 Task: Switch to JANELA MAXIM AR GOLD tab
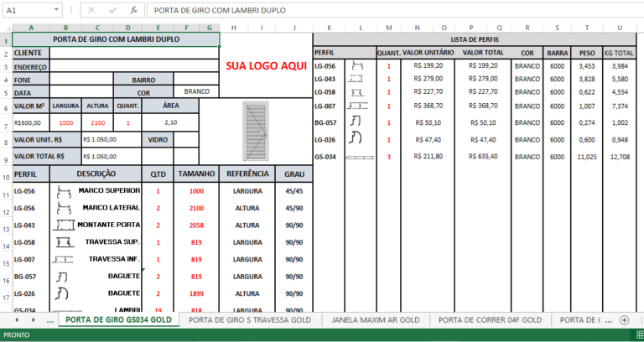point(376,320)
